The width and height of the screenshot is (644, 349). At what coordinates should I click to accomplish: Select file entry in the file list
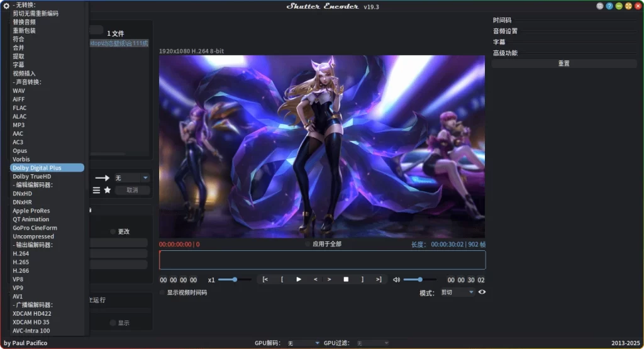click(119, 43)
